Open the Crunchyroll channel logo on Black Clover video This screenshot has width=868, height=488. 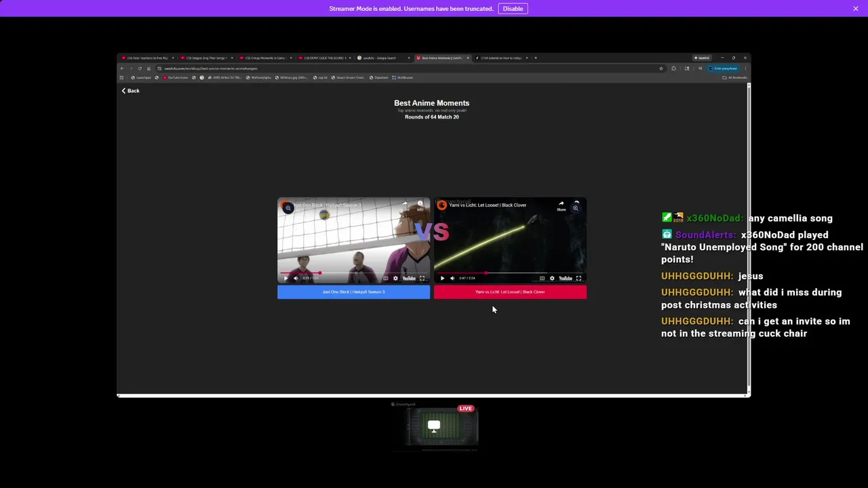[443, 205]
